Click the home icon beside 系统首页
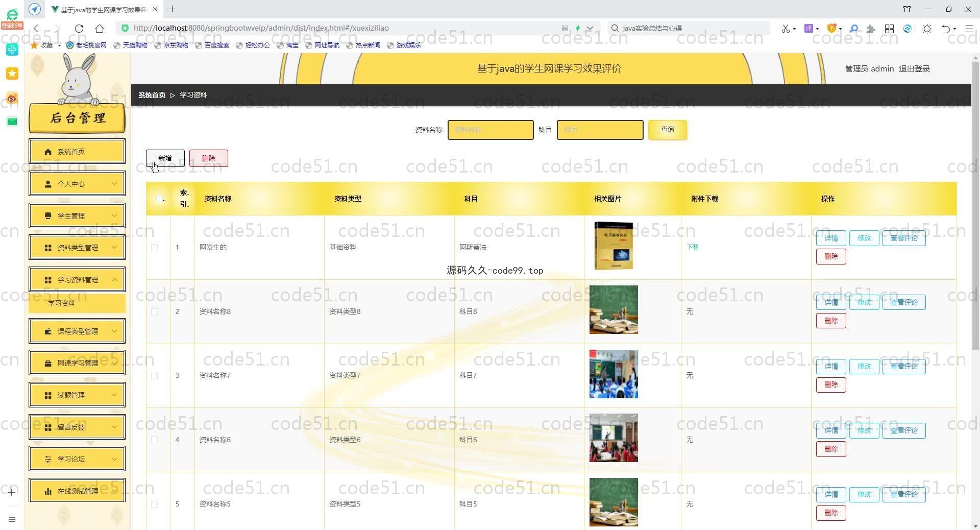The height and width of the screenshot is (530, 980). 48,152
